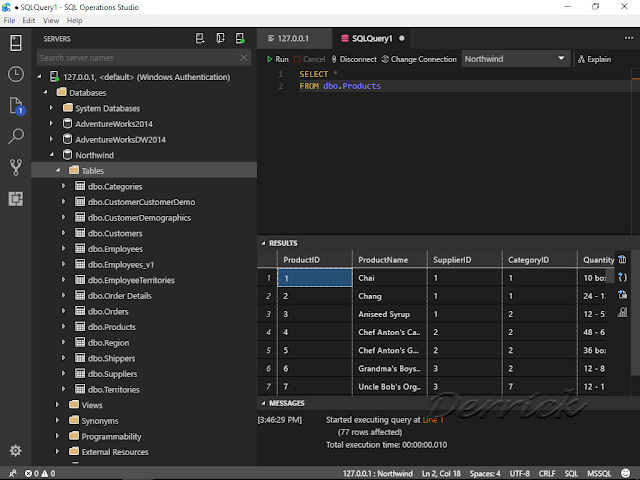This screenshot has width=640, height=480.
Task: Click New Connection icon in Servers header
Action: (x=200, y=38)
